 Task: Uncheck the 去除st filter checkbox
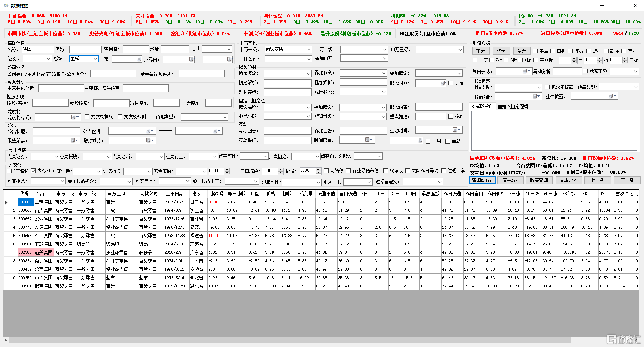pos(34,171)
